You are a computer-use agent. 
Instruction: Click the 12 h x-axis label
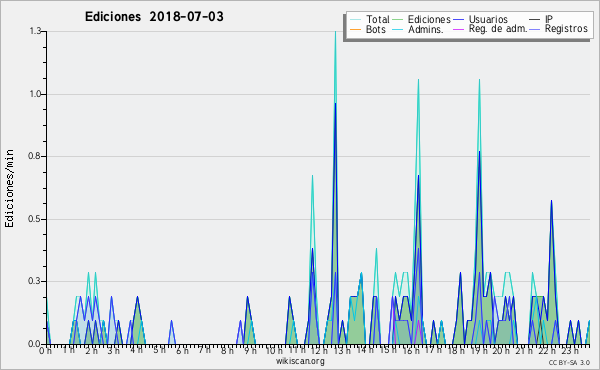[318, 350]
